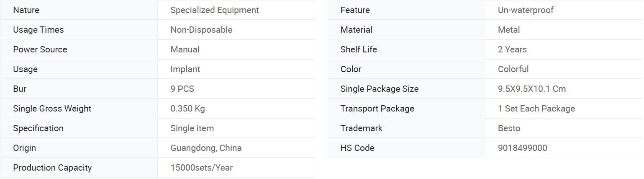This screenshot has height=179, width=644.
Task: Select the Single item specification value
Action: 192,128
